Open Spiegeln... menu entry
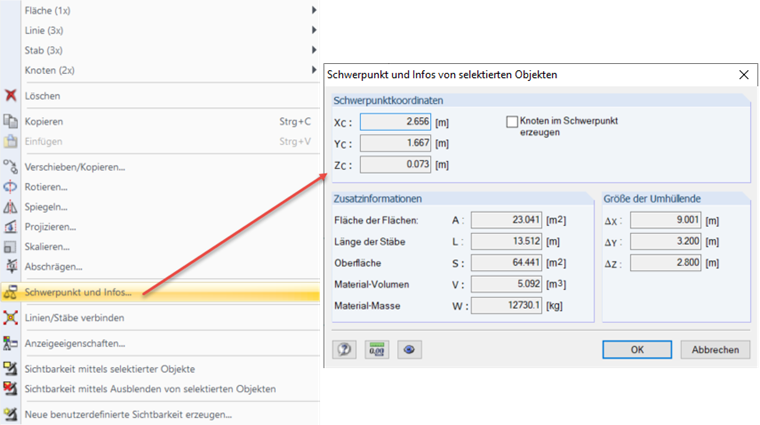 tap(160, 206)
